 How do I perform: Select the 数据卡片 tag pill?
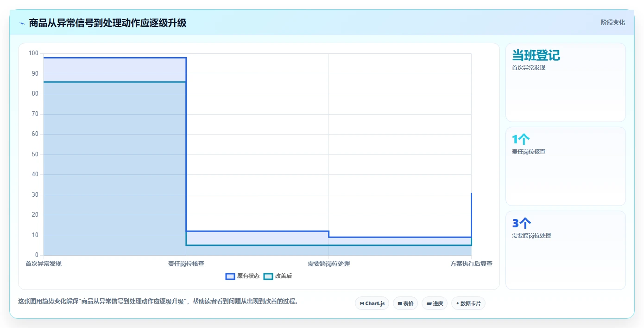click(468, 303)
